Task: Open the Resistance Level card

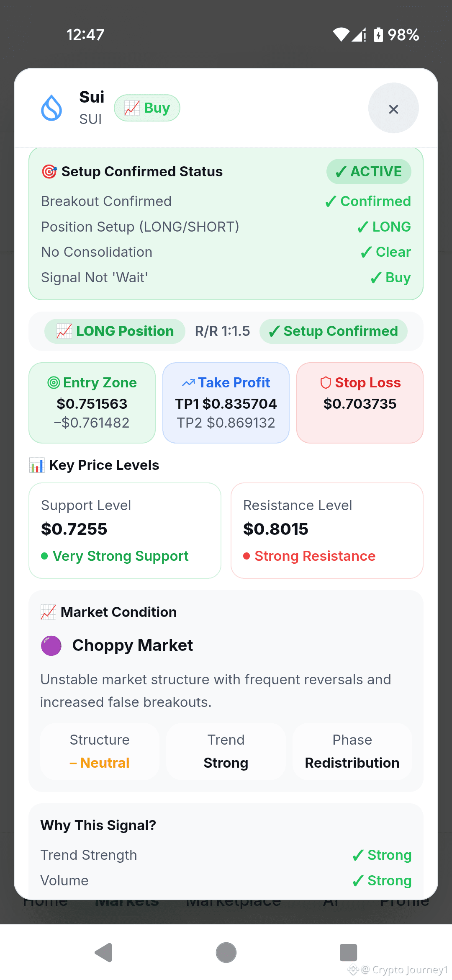Action: tap(327, 531)
